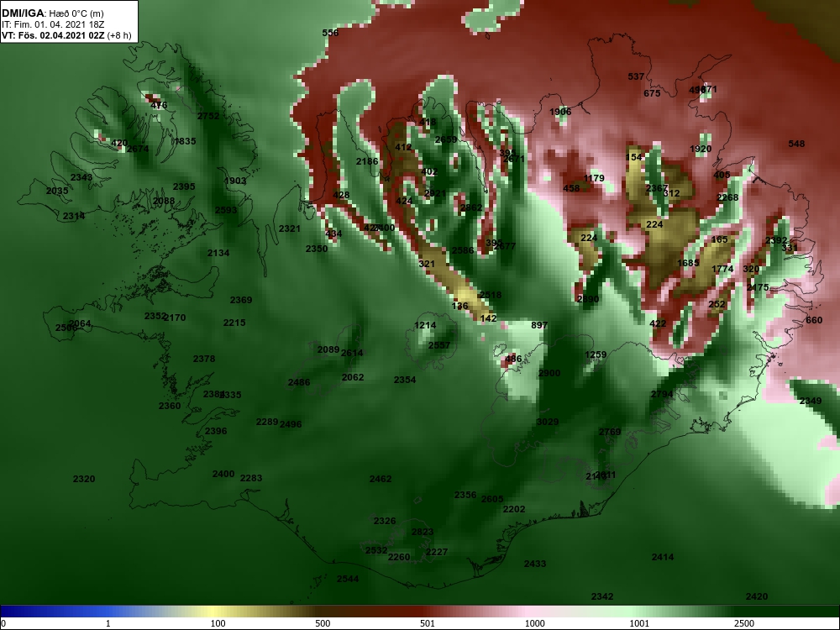Click the 2500 tick on the color scale
The image size is (840, 630).
(744, 623)
